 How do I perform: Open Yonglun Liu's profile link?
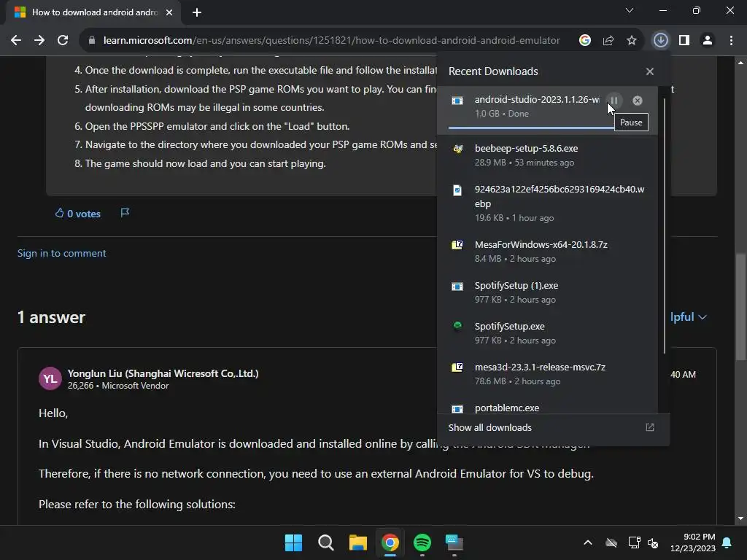163,373
